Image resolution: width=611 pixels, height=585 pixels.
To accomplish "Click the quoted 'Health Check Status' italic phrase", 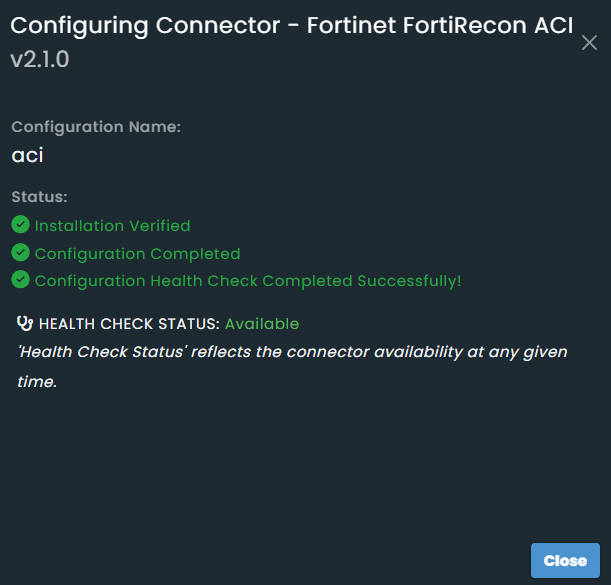I will [x=87, y=352].
